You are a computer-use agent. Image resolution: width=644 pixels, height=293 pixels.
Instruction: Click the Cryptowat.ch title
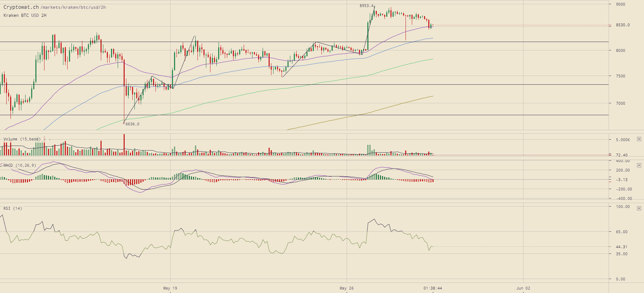click(x=21, y=7)
